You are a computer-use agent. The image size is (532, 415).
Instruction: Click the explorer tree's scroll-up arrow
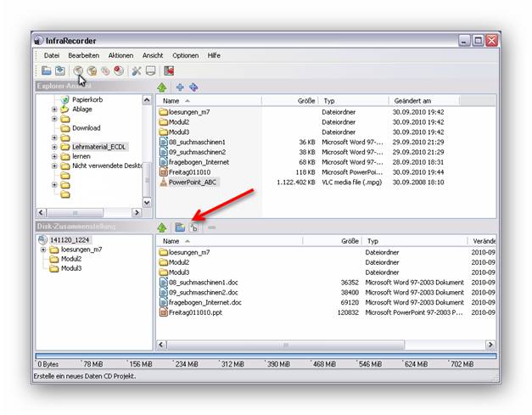[x=147, y=100]
